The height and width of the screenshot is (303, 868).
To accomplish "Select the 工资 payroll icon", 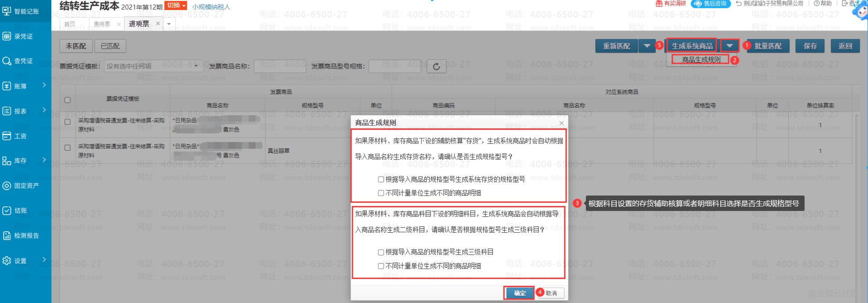I will [x=7, y=136].
